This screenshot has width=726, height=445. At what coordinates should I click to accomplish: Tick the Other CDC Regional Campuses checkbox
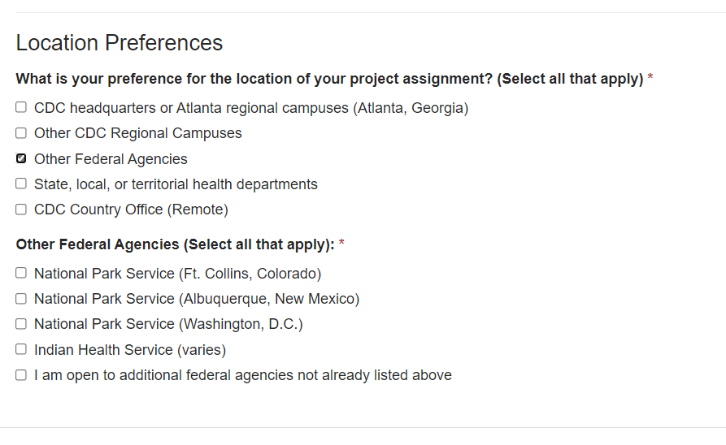point(21,133)
